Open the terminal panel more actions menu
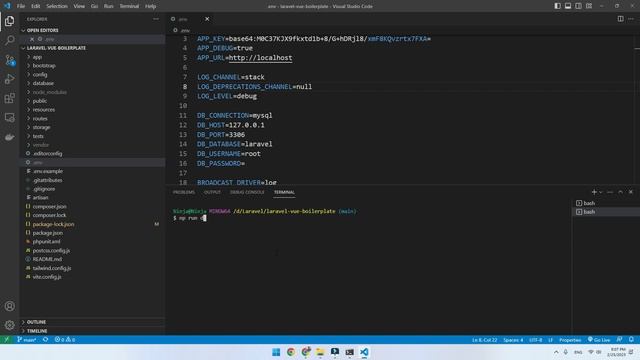 [x=610, y=192]
